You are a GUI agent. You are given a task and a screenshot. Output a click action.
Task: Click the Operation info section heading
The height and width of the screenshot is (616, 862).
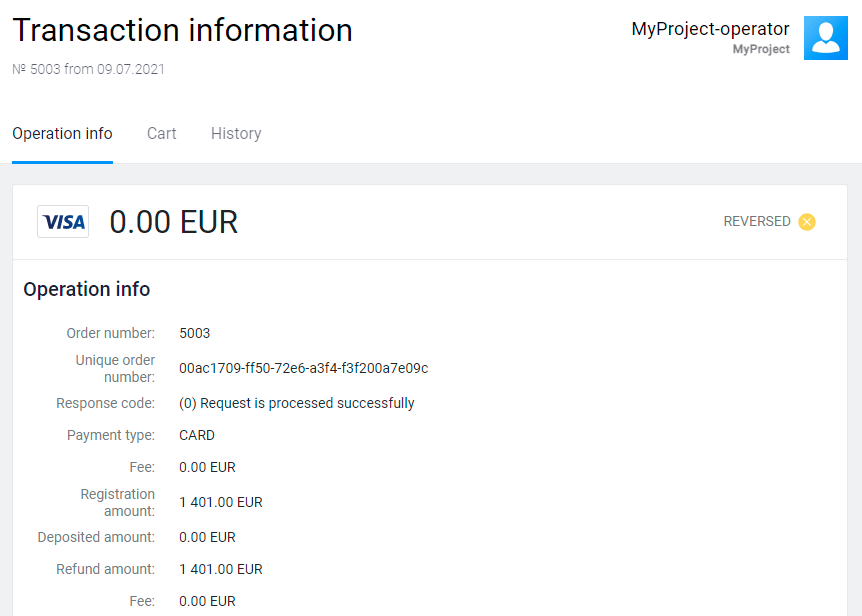[x=87, y=290]
